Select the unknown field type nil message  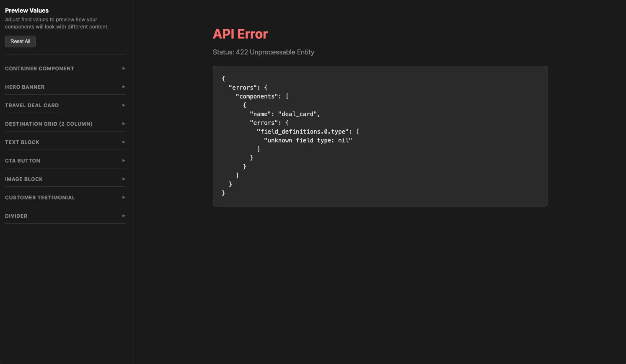coord(308,140)
